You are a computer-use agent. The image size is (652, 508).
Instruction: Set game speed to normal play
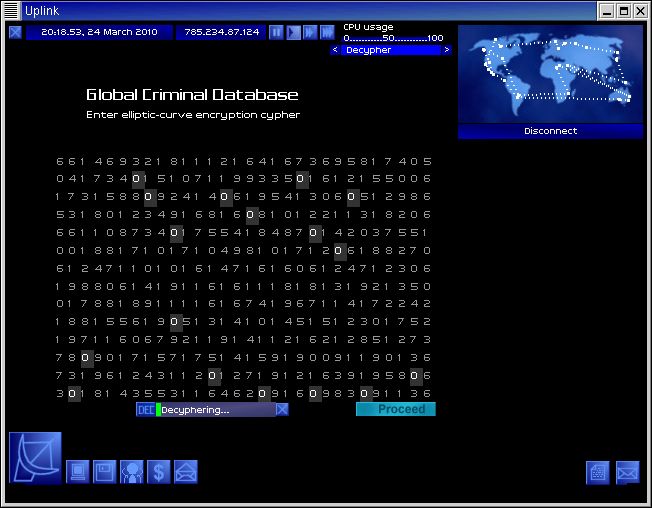[294, 32]
